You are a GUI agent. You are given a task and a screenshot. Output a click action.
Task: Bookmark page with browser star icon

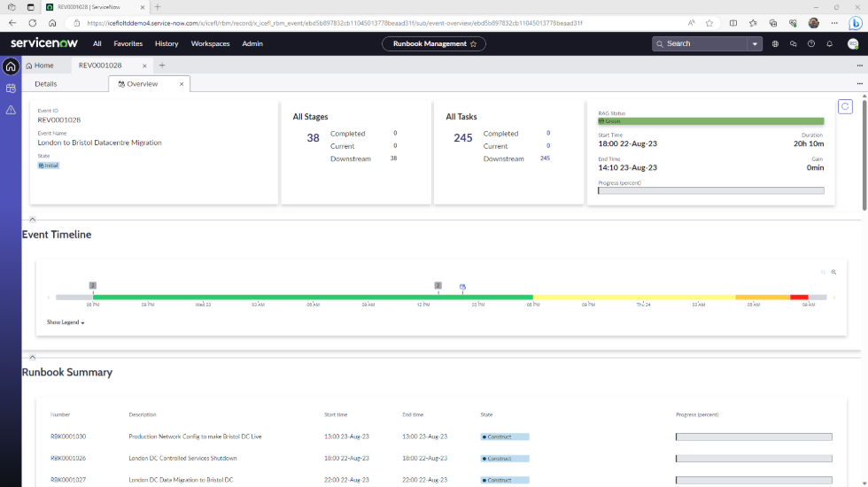point(709,23)
